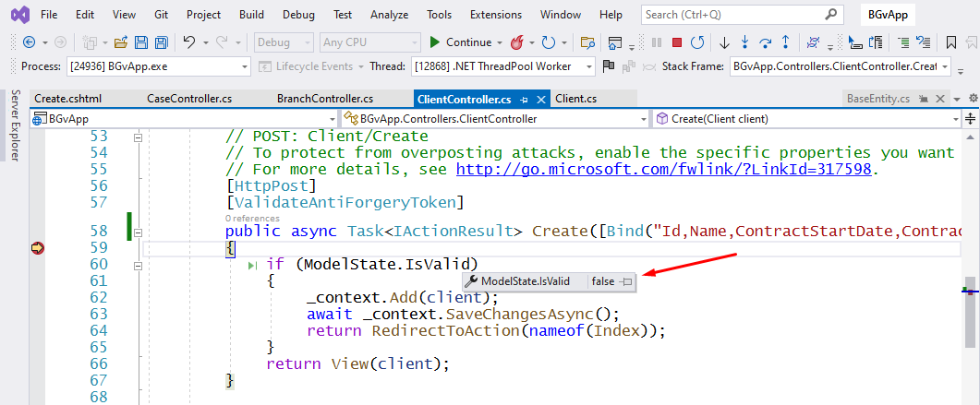This screenshot has width=980, height=405.
Task: Click the Visual Studio logo icon
Action: (x=19, y=15)
